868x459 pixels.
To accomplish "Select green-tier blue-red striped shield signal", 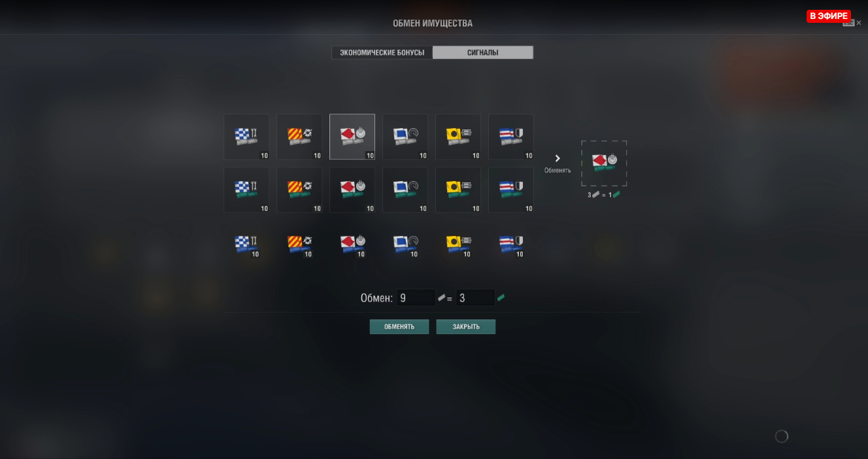I will click(x=511, y=190).
